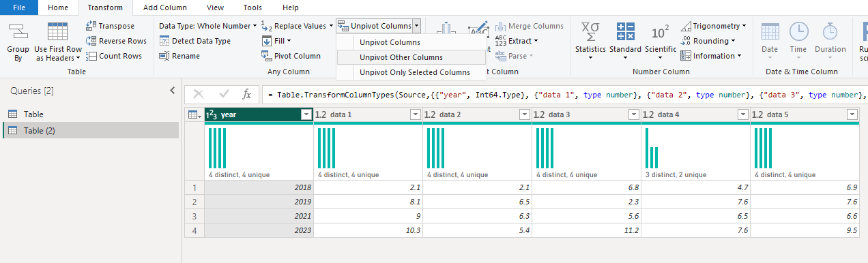Image resolution: width=868 pixels, height=263 pixels.
Task: Open the Duration column tools
Action: [x=830, y=42]
